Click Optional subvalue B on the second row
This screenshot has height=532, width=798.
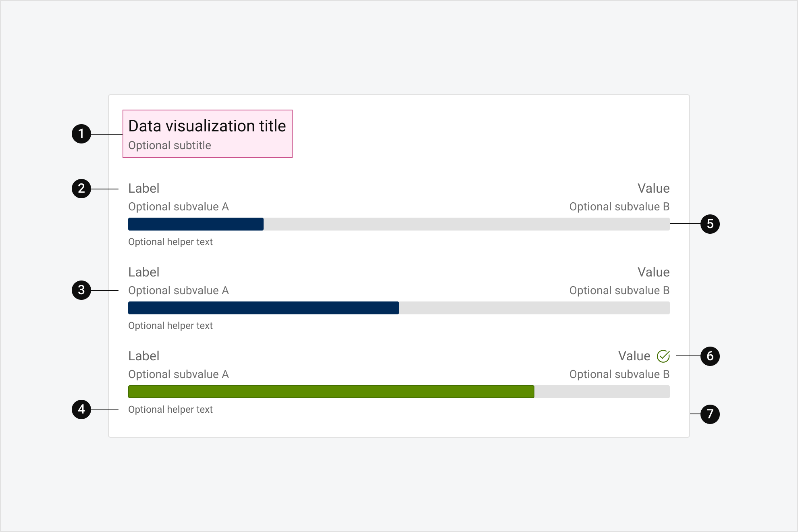[x=619, y=290]
